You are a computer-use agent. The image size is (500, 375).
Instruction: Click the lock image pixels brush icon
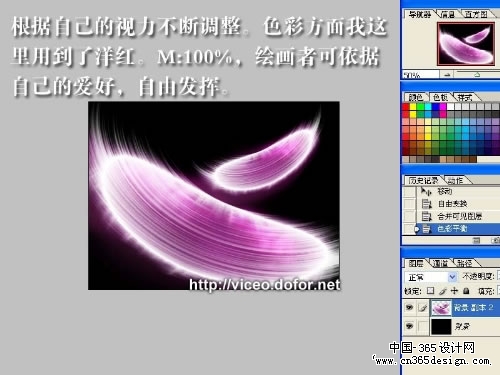tap(442, 291)
